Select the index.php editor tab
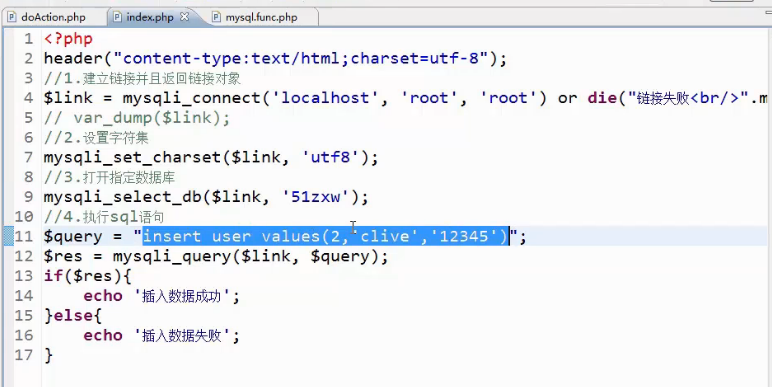Screen dimensions: 772x387 coord(150,17)
